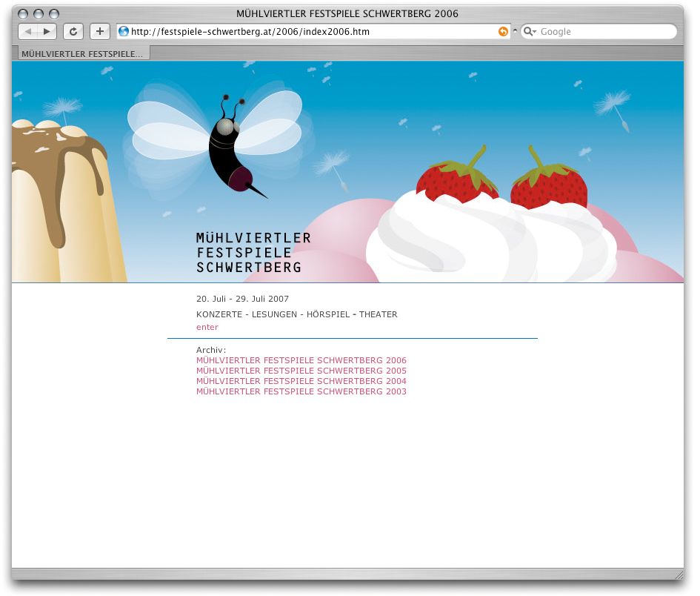Go forward with the forward arrow

click(x=47, y=32)
